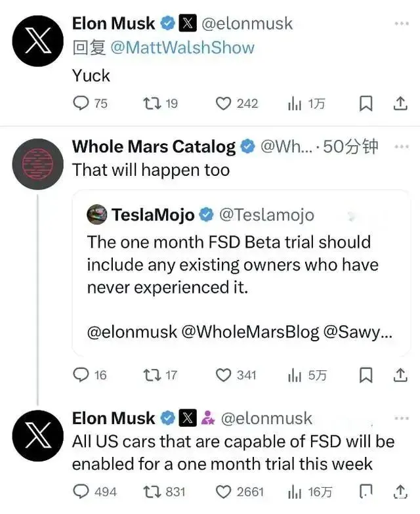Image resolution: width=420 pixels, height=514 pixels.
Task: Share the "Yuck" tweet
Action: pos(400,103)
